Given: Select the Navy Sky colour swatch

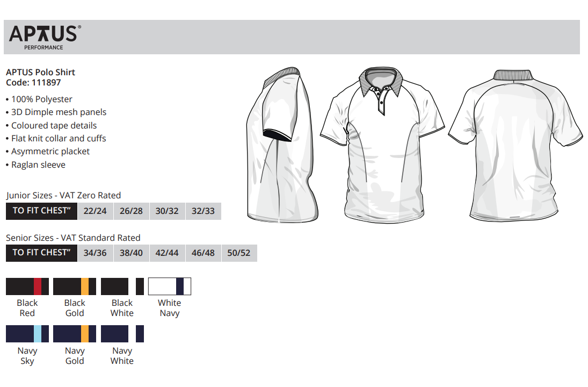Looking at the screenshot, I should pyautogui.click(x=27, y=334).
